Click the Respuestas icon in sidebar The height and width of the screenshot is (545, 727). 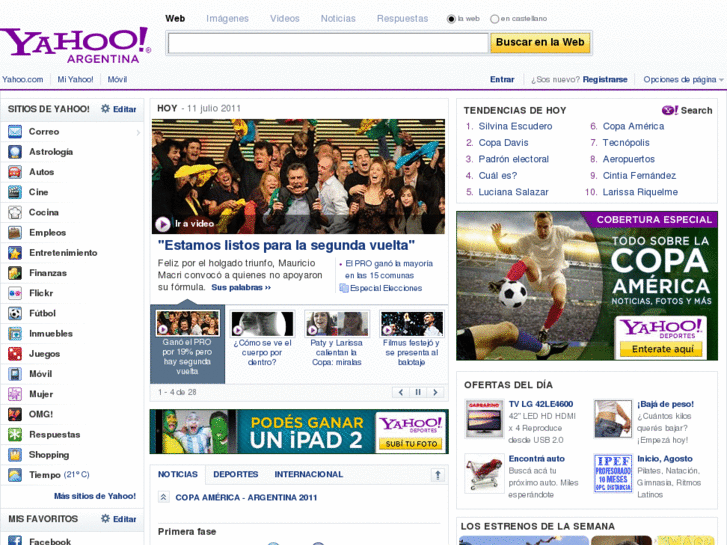coord(15,434)
